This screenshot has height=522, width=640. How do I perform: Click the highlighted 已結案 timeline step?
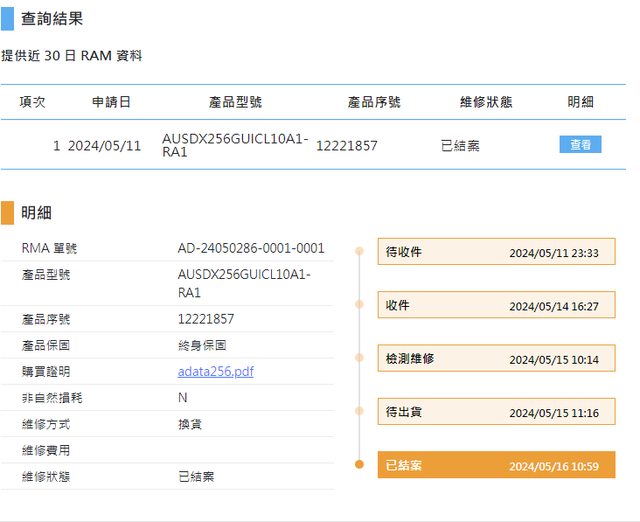[496, 465]
